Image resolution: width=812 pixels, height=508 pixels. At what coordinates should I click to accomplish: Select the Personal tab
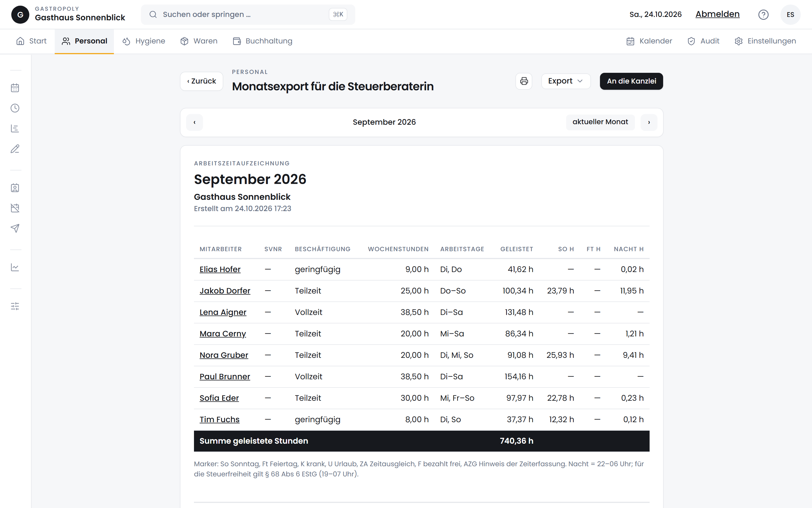(x=84, y=41)
